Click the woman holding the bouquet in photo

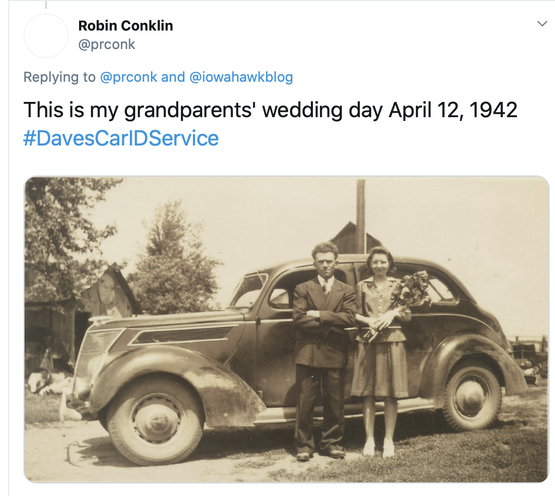(381, 350)
